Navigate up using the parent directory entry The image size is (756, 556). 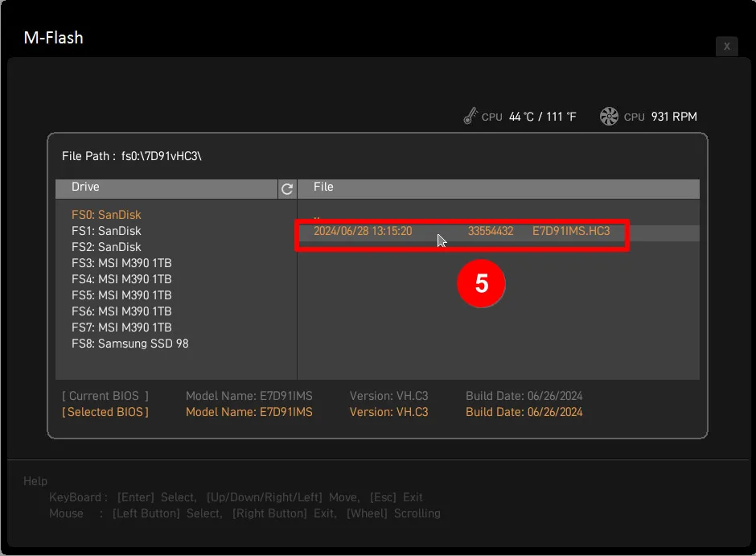(x=316, y=215)
